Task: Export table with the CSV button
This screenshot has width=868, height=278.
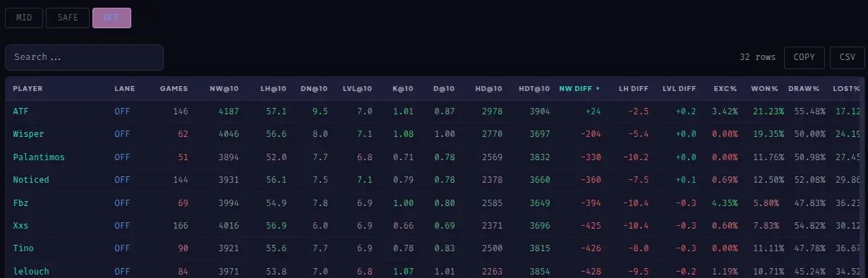Action: pos(847,57)
